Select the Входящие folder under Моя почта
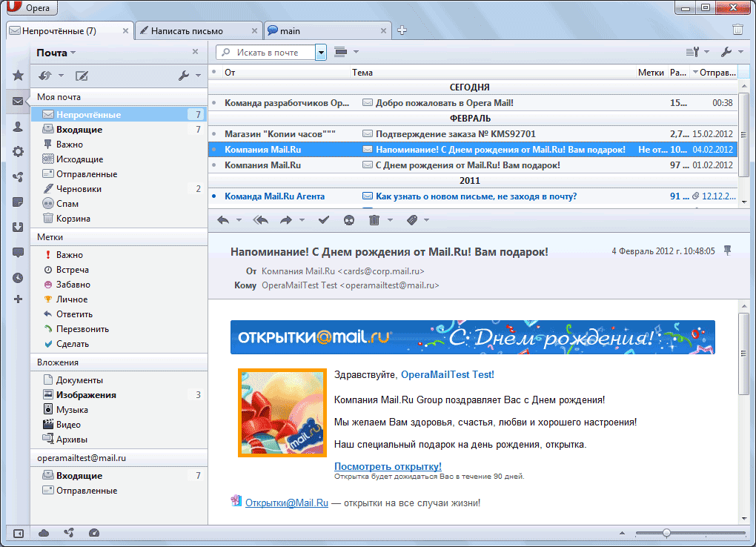Viewport: 756px width, 547px height. coord(119,129)
